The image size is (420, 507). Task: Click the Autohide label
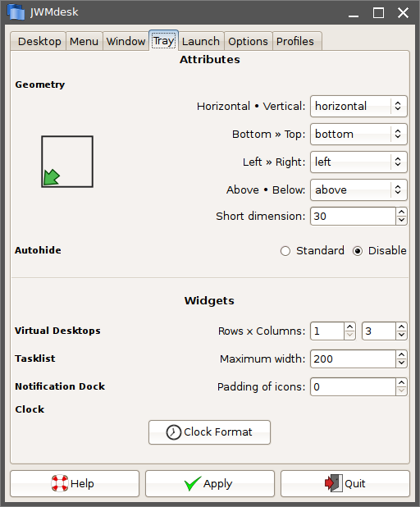coord(38,250)
